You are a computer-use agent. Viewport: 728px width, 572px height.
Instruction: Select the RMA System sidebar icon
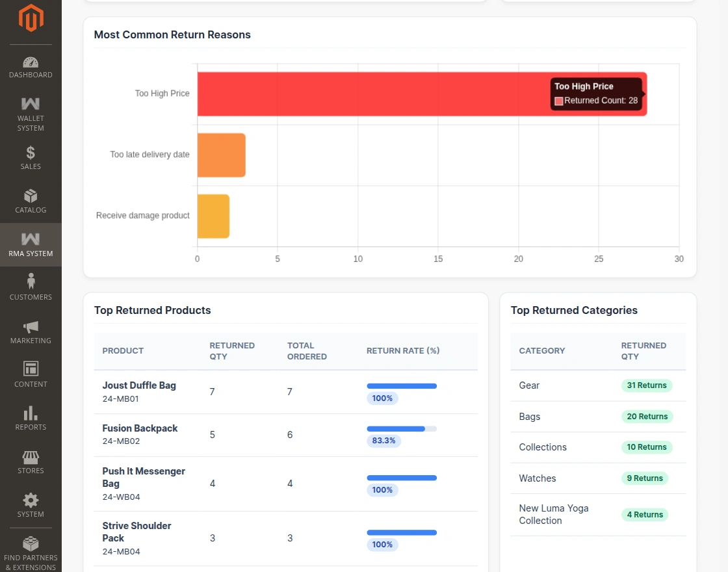click(31, 239)
